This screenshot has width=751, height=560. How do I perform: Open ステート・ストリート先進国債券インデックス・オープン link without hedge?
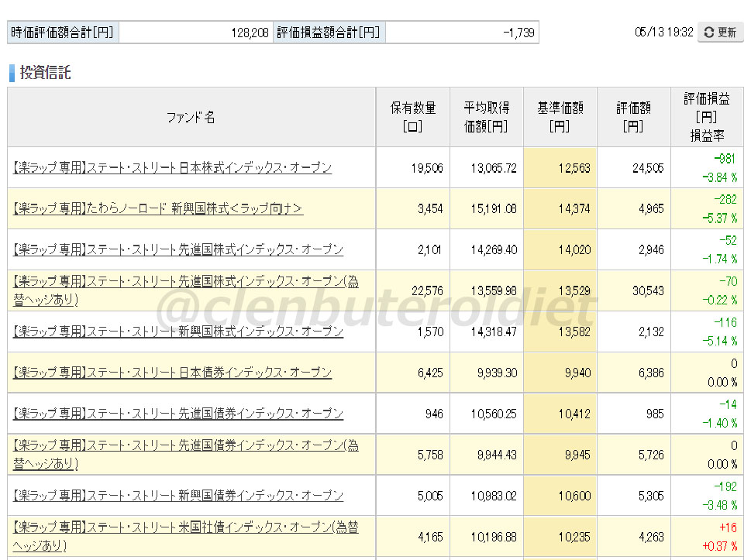pyautogui.click(x=178, y=414)
